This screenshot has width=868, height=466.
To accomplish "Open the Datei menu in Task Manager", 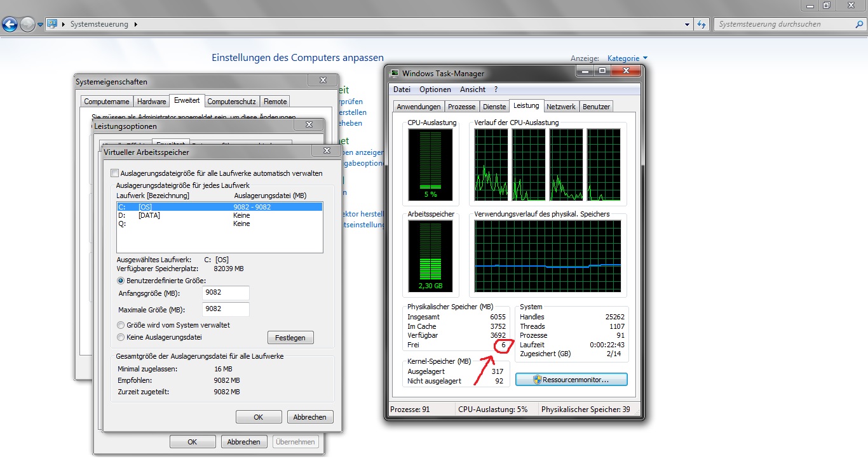I will click(402, 90).
